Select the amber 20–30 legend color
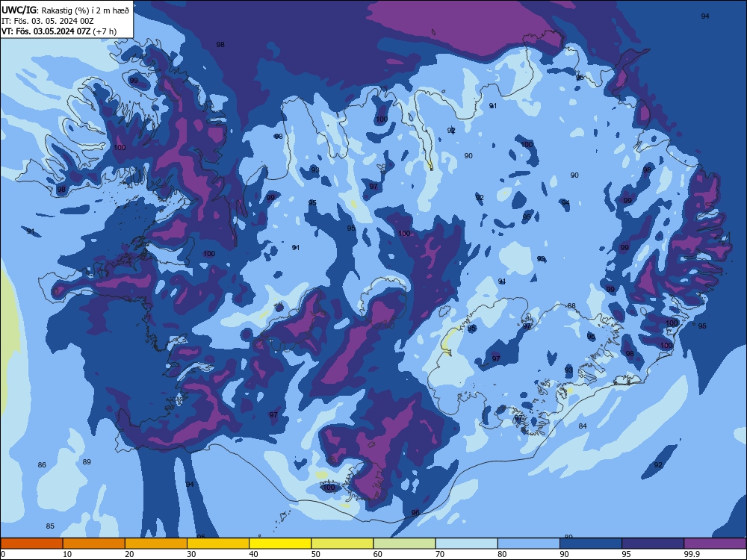Screen dimensions: 747x560 pyautogui.click(x=156, y=544)
